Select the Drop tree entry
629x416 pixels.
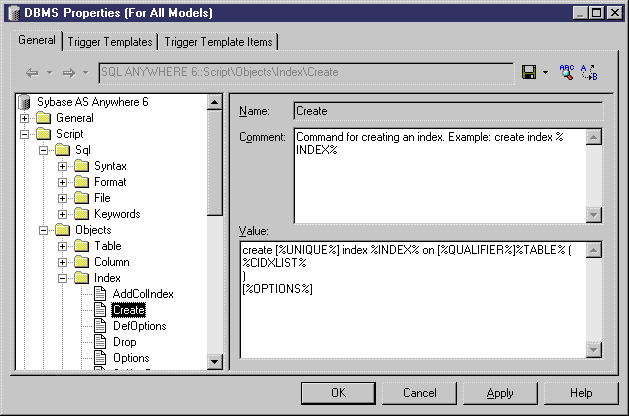125,342
